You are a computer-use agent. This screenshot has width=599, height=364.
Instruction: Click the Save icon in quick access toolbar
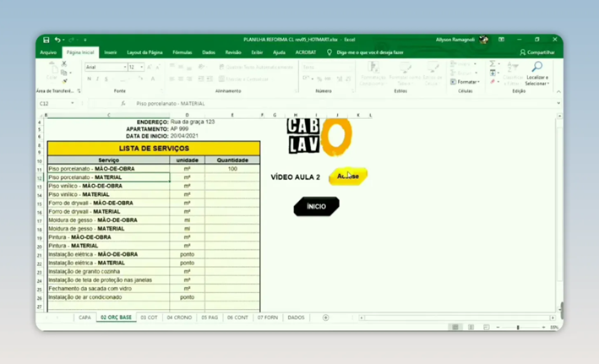click(46, 40)
